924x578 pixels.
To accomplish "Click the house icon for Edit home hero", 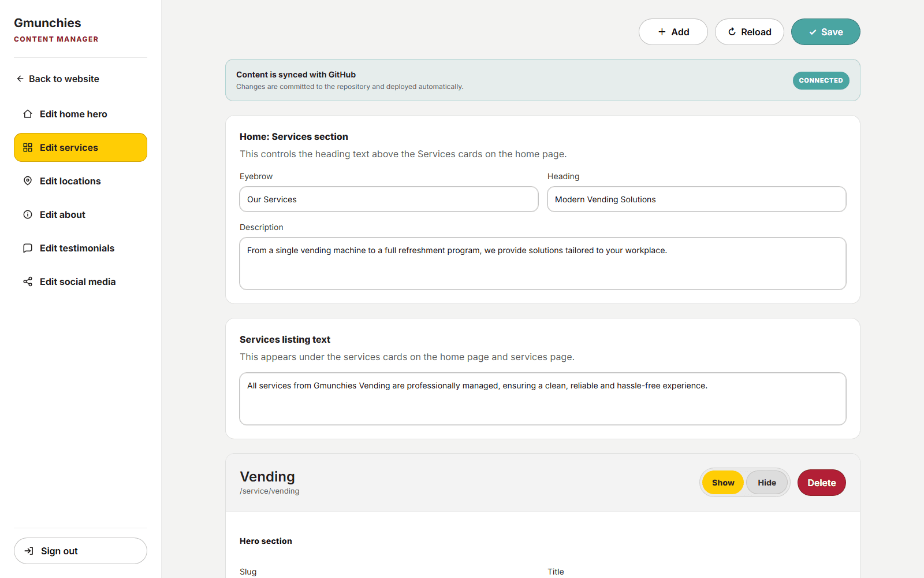I will [28, 114].
